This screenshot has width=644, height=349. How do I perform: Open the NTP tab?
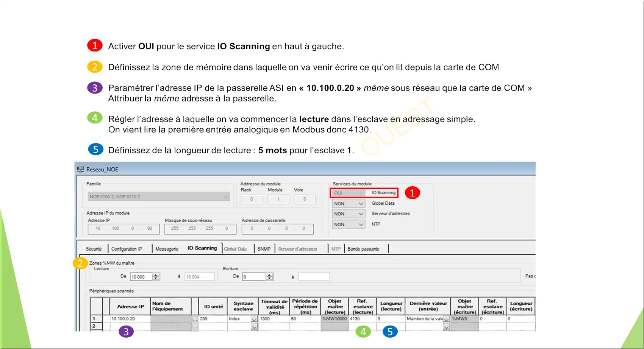336,249
